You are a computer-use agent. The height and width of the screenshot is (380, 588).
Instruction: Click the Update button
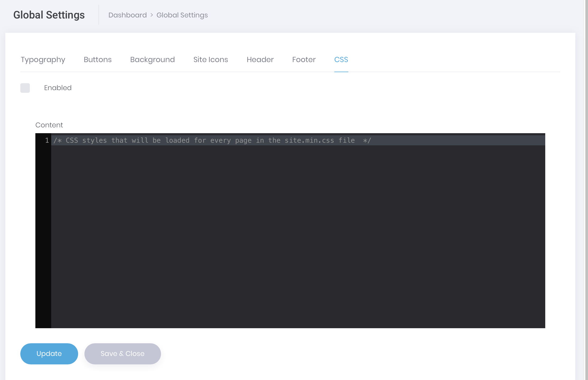tap(49, 354)
